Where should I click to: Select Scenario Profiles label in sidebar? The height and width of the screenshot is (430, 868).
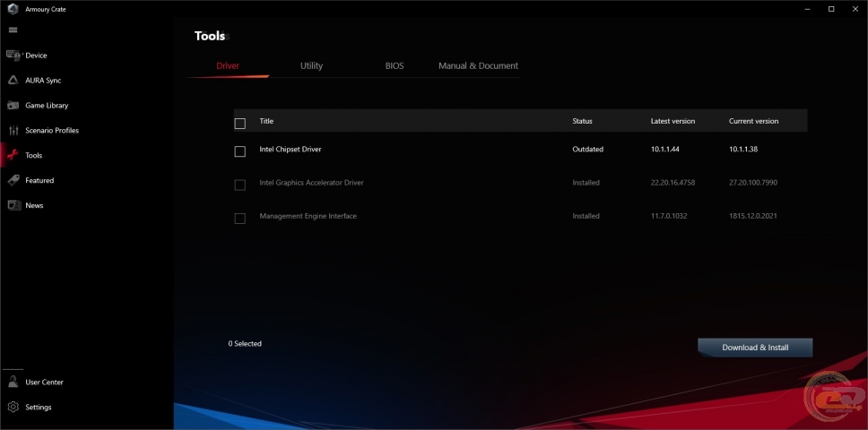[x=52, y=131]
